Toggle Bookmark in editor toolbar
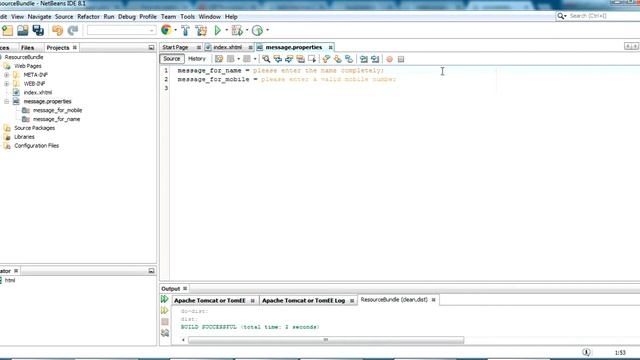640x360 pixels. [x=349, y=59]
